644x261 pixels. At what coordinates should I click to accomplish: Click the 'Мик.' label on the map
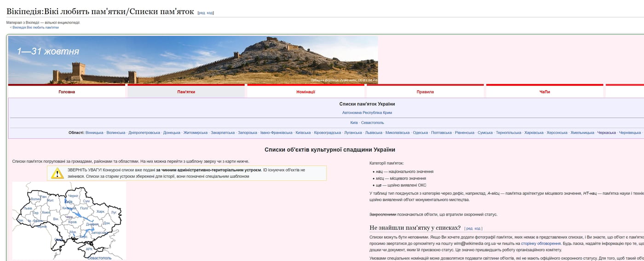72,232
